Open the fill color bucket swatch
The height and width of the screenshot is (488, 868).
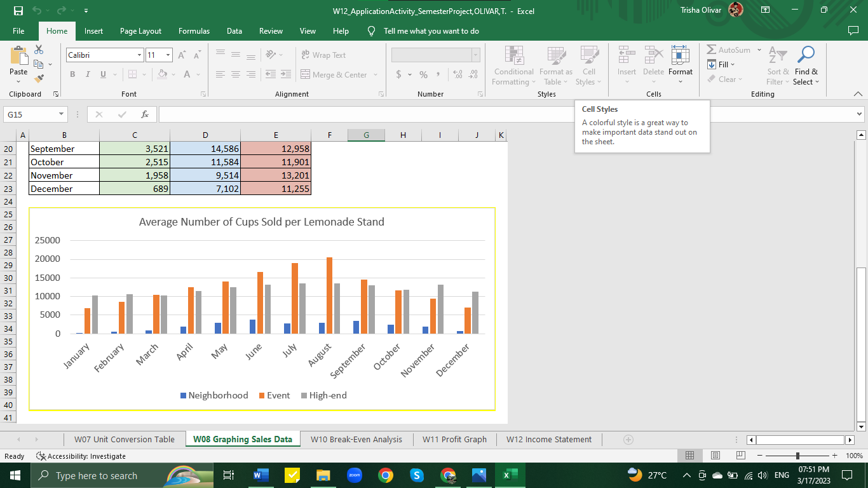click(x=162, y=74)
